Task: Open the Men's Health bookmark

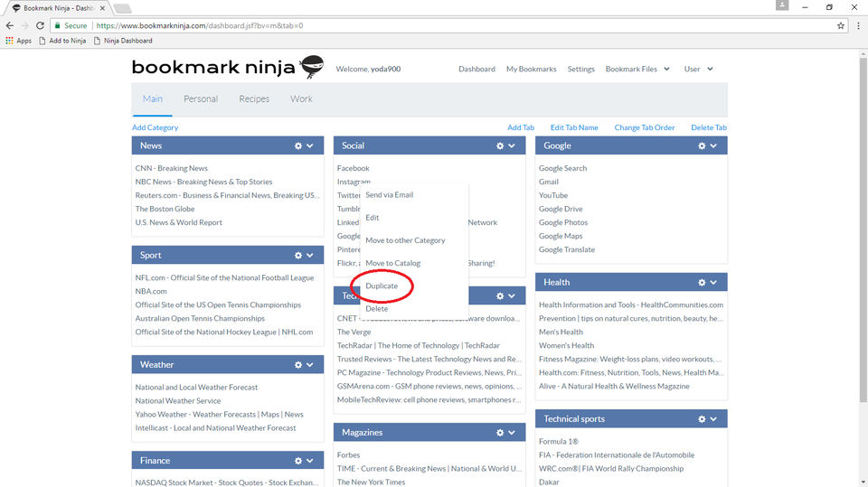Action: pos(561,332)
